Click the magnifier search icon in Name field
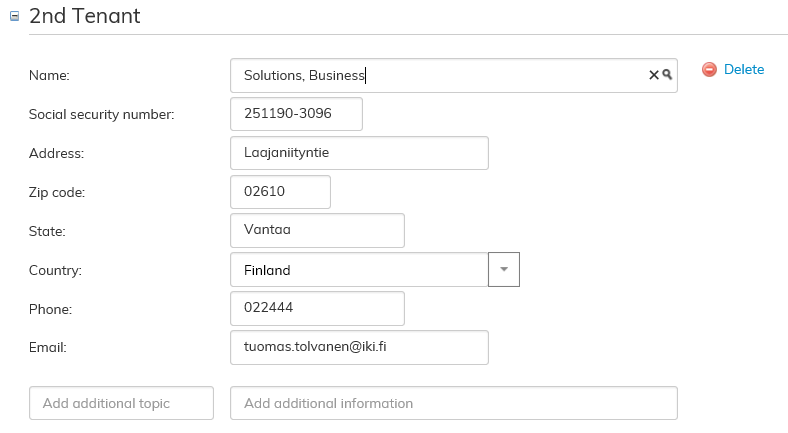This screenshot has height=433, width=788. point(667,75)
